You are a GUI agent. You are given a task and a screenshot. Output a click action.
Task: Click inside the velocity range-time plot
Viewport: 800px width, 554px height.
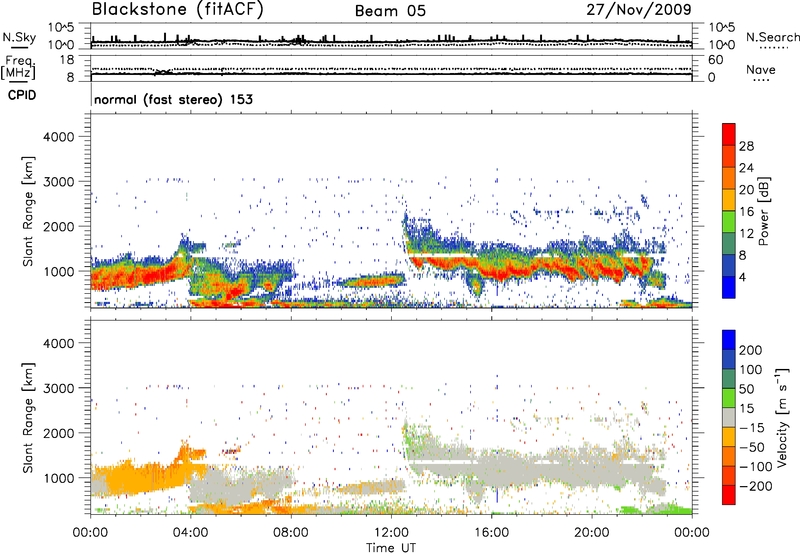coord(391,417)
